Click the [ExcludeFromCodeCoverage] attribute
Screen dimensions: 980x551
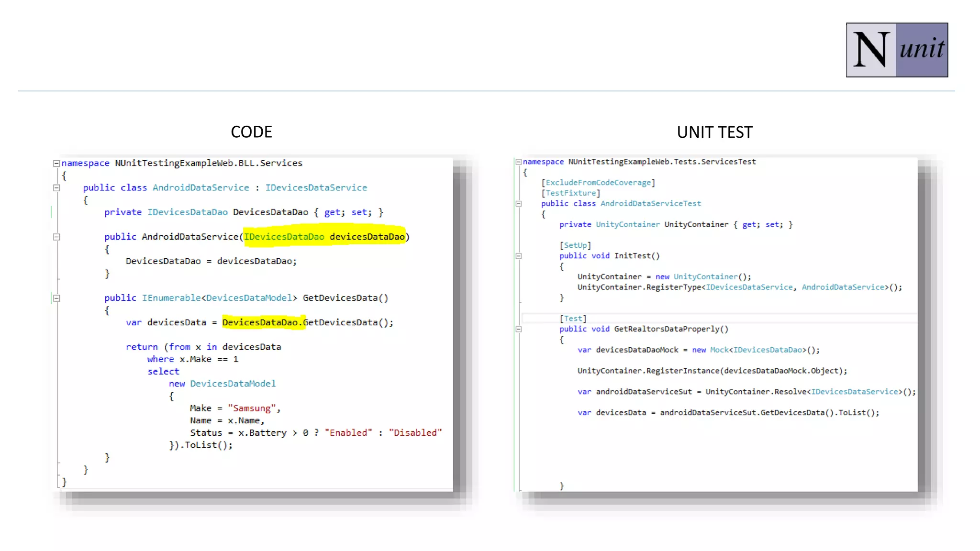tap(598, 183)
